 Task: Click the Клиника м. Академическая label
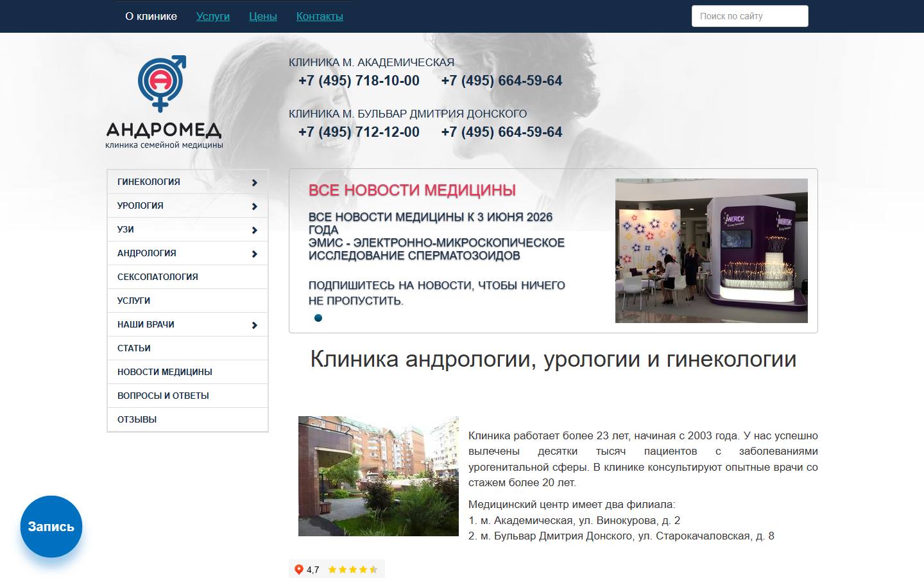[x=372, y=62]
